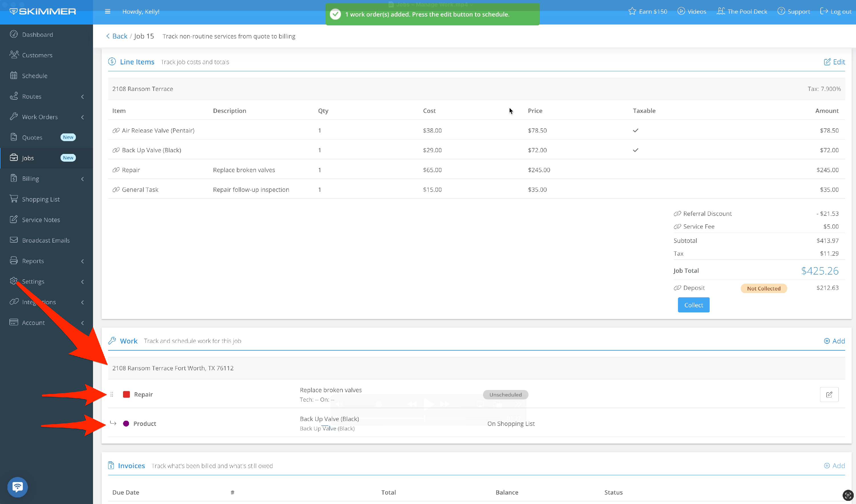The width and height of the screenshot is (856, 504).
Task: Expand the Settings sidebar submenu
Action: [x=82, y=282]
